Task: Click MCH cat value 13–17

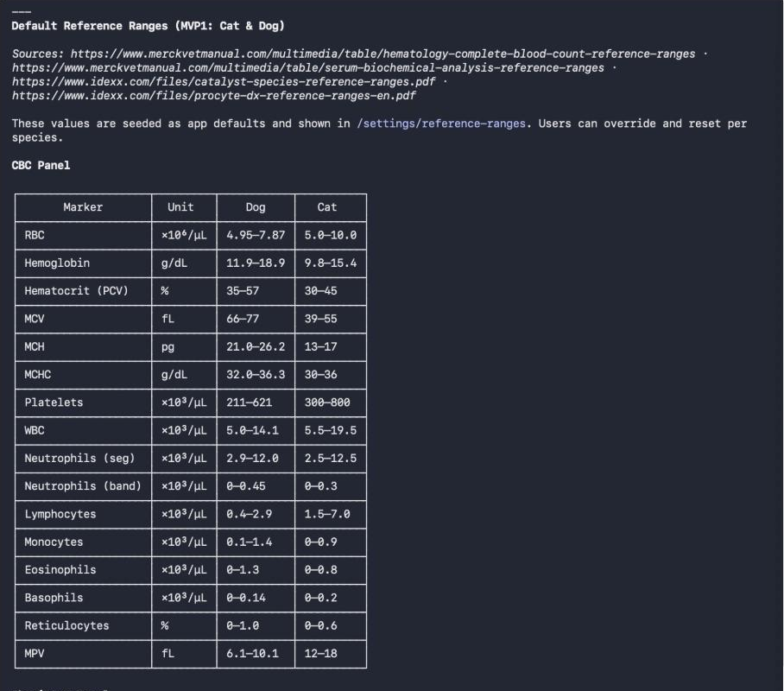Action: (x=320, y=346)
